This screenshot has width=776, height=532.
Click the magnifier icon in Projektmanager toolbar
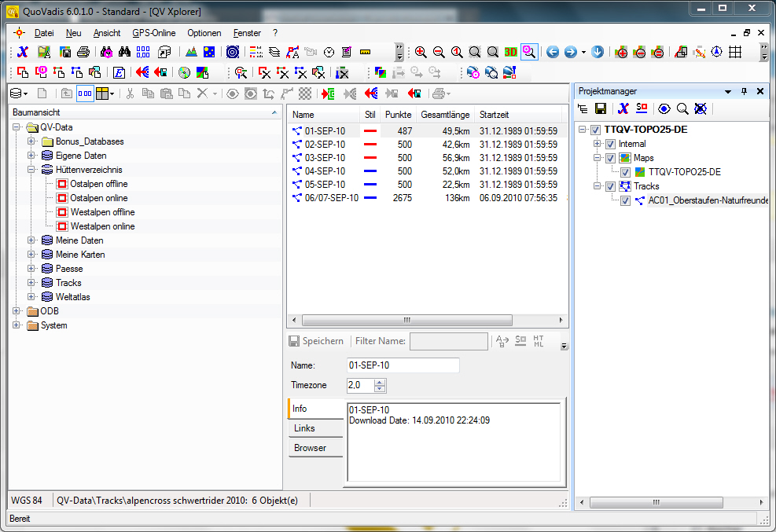682,108
